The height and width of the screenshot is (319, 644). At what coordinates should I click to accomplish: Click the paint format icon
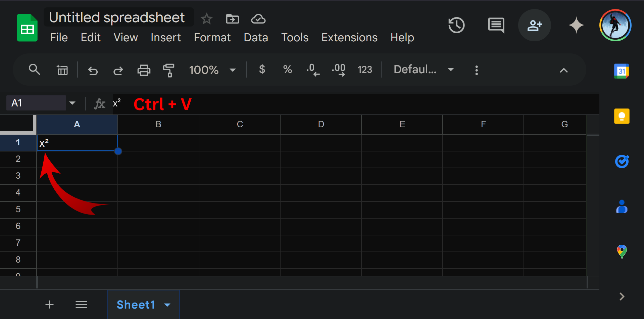(x=168, y=70)
